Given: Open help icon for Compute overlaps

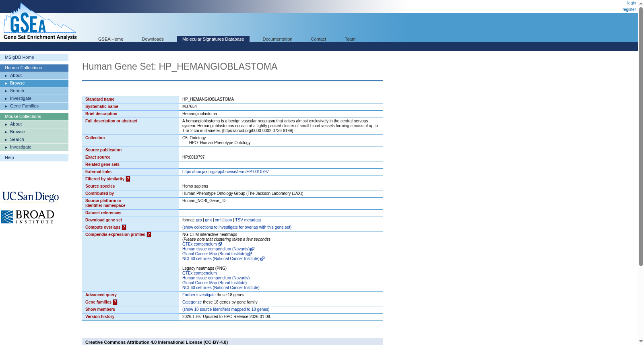Looking at the screenshot, I should pos(124,227).
